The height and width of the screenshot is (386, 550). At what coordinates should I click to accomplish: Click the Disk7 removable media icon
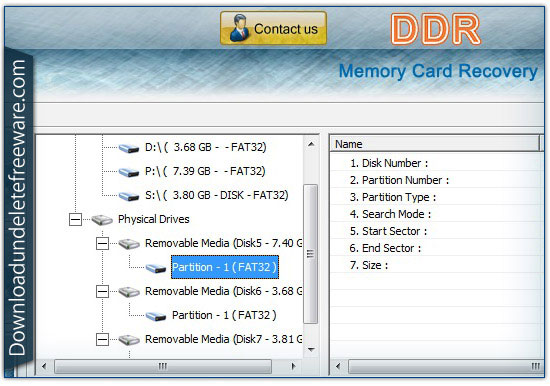click(129, 340)
